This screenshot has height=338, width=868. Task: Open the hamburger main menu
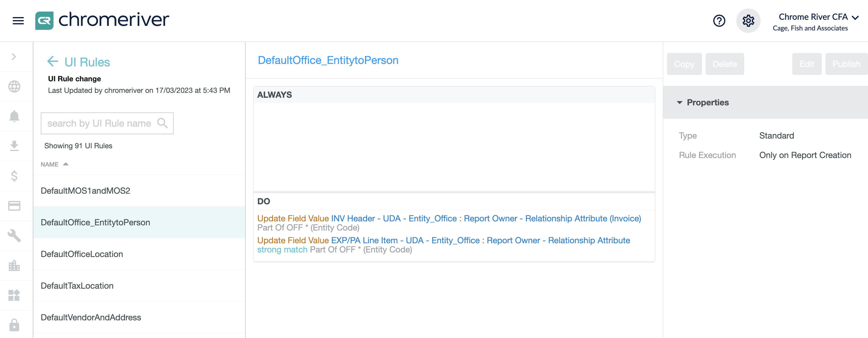(18, 21)
